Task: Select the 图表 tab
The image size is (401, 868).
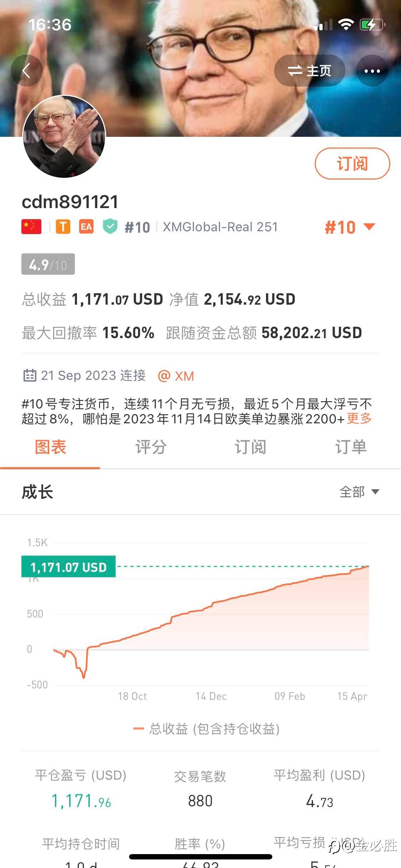Action: [x=50, y=447]
